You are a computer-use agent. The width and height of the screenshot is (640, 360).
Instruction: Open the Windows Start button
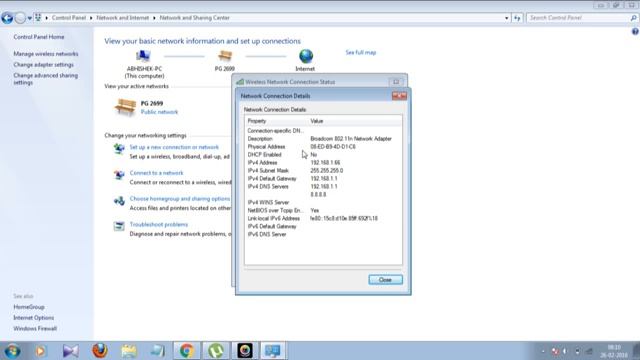tap(12, 351)
